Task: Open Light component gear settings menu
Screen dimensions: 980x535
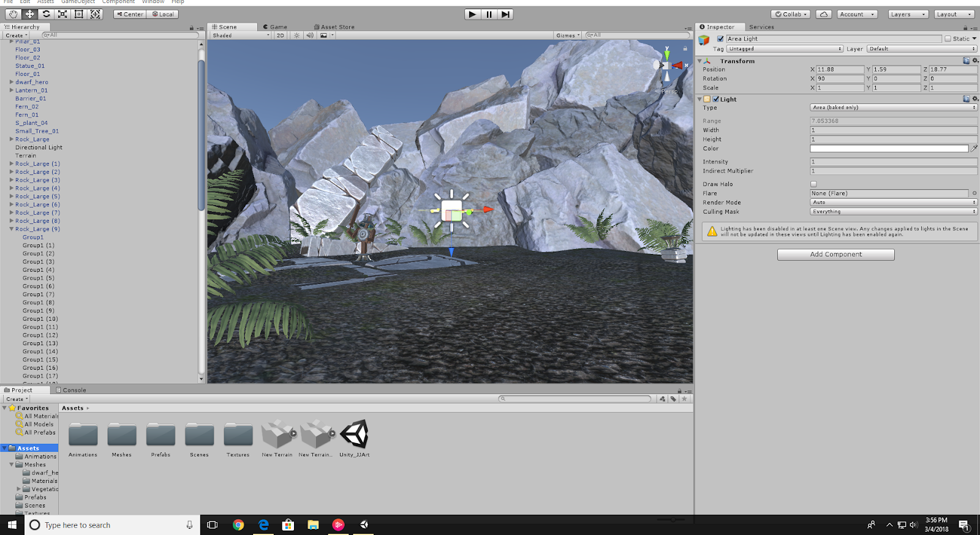Action: tap(975, 99)
